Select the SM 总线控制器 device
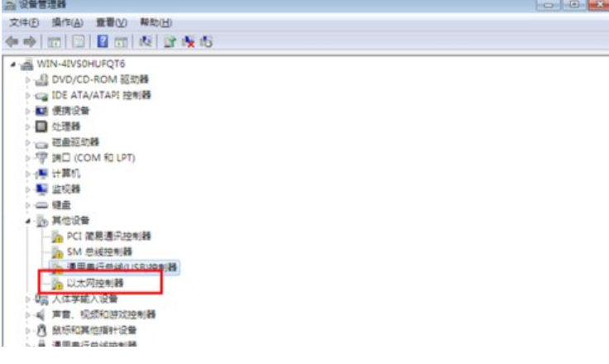609x364 pixels. [99, 251]
